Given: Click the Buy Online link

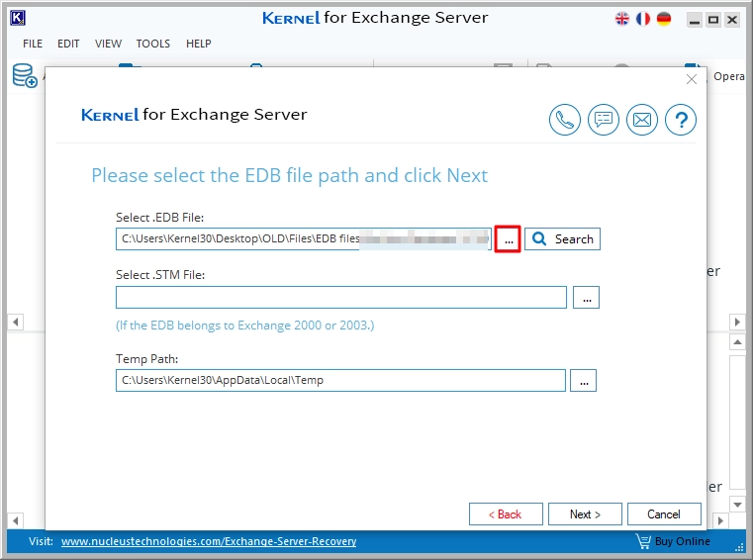Looking at the screenshot, I should [x=683, y=541].
